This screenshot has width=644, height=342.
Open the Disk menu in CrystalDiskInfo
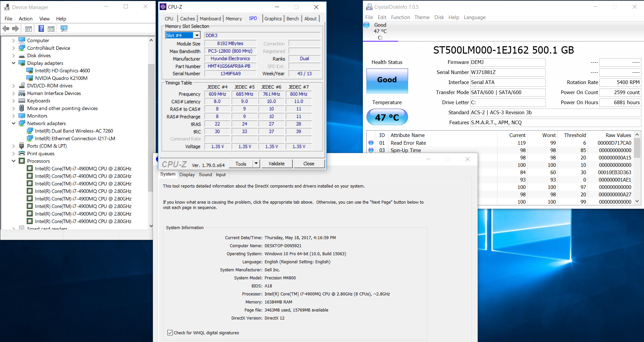[x=439, y=17]
